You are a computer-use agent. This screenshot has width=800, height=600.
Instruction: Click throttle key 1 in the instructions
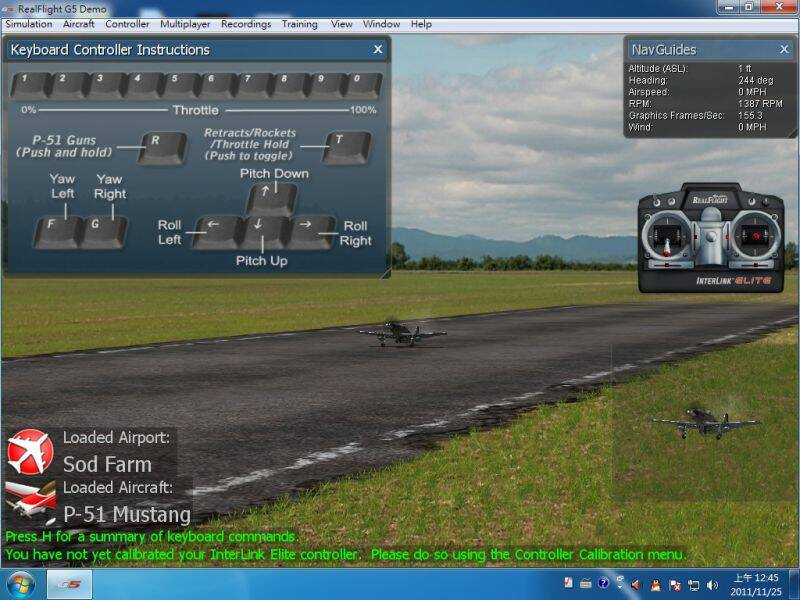tap(30, 85)
